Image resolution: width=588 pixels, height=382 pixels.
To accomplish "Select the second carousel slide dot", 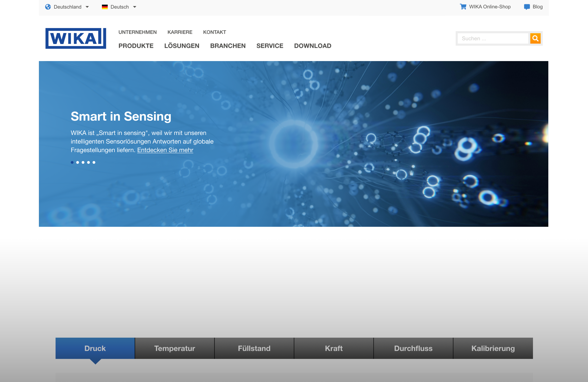I will point(78,162).
